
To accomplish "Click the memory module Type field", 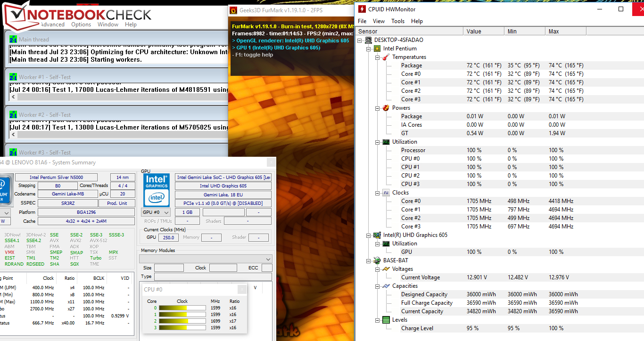I will (213, 276).
